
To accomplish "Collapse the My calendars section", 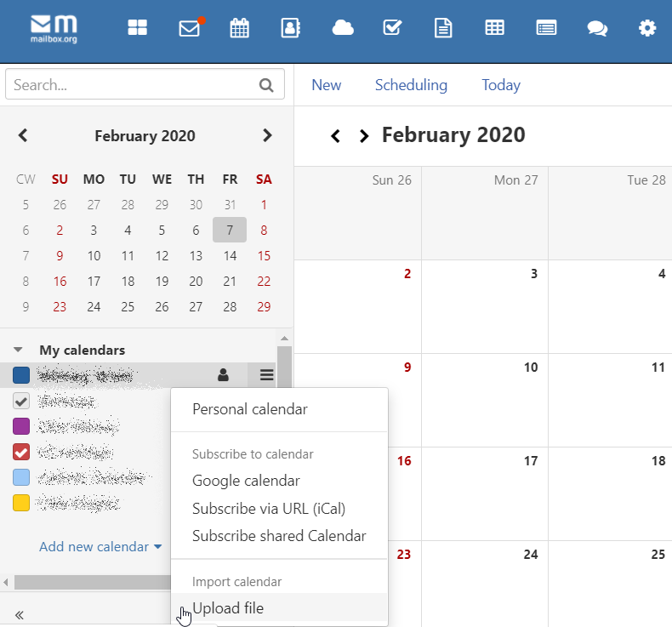I will [x=19, y=350].
